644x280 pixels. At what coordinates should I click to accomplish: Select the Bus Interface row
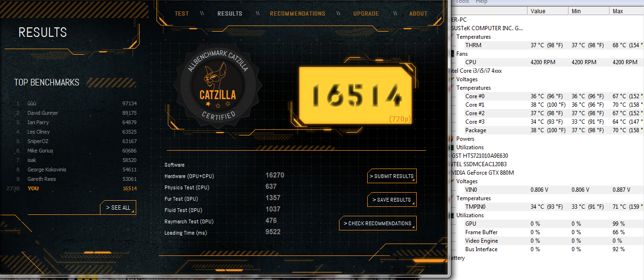pyautogui.click(x=547, y=249)
